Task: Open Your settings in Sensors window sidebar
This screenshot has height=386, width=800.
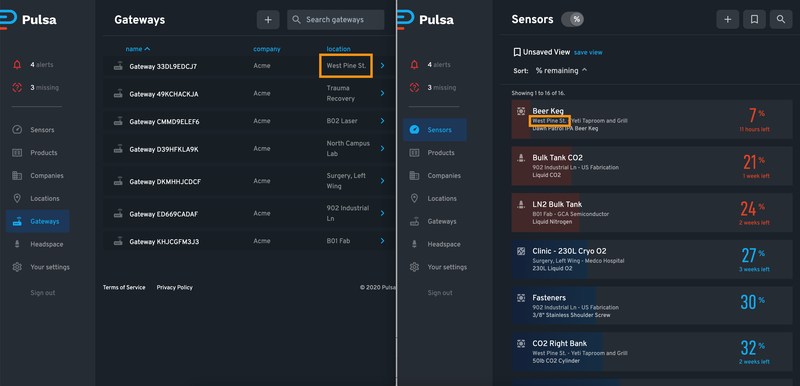Action: point(438,267)
